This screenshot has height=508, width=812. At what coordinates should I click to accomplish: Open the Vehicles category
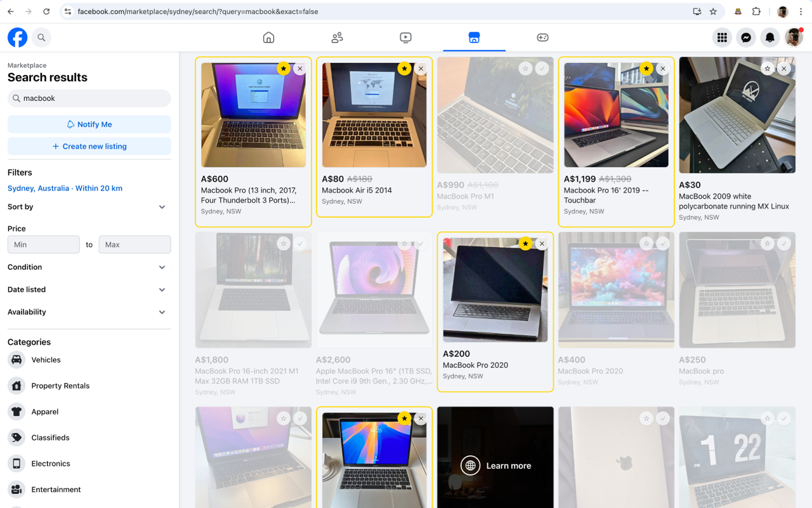point(89,359)
